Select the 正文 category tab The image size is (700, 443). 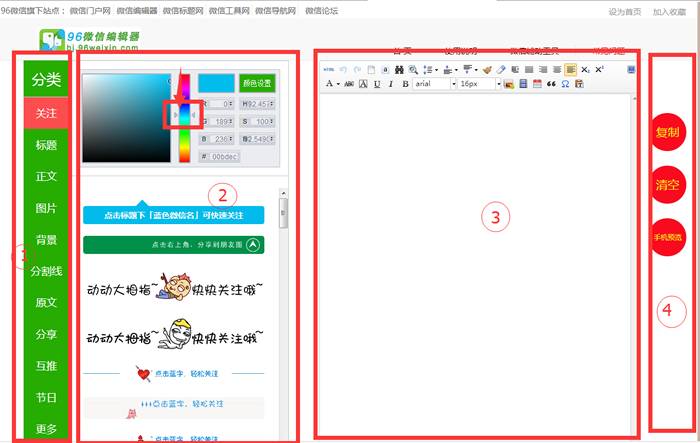pyautogui.click(x=46, y=176)
